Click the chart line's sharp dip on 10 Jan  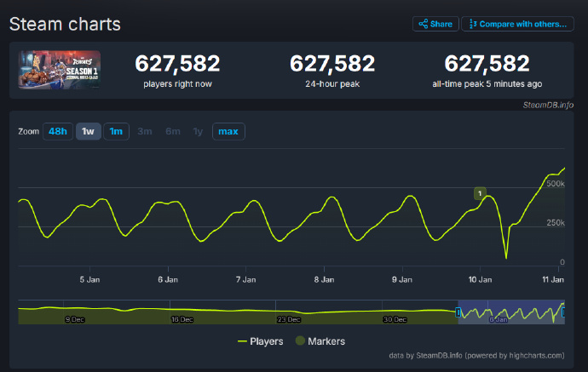[506, 255]
